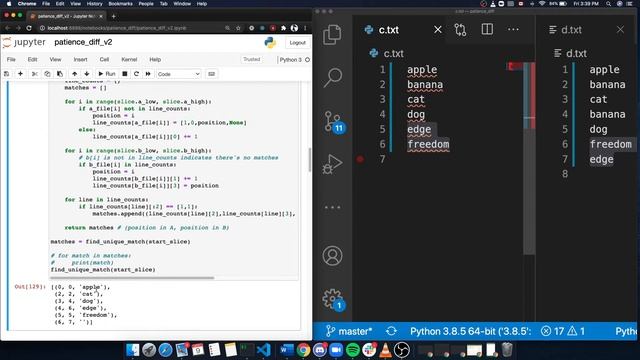Save the Jupyter notebook with the floppy icon

pos(7,74)
